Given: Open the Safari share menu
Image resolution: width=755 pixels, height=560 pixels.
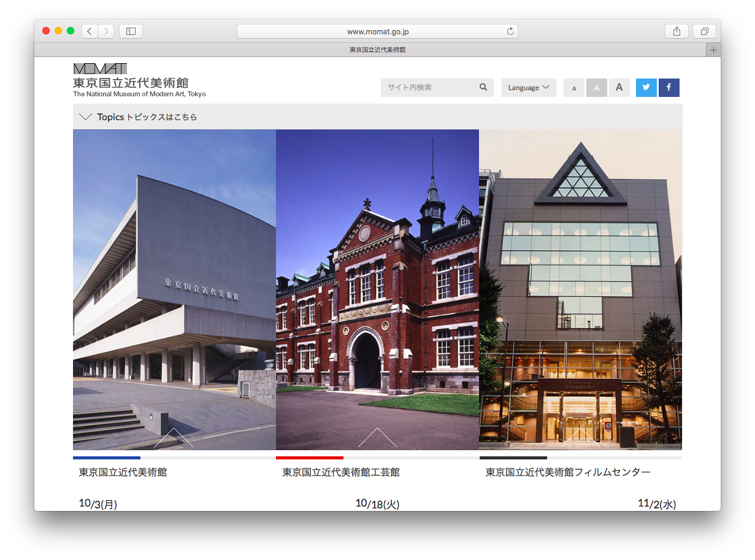Looking at the screenshot, I should point(676,31).
